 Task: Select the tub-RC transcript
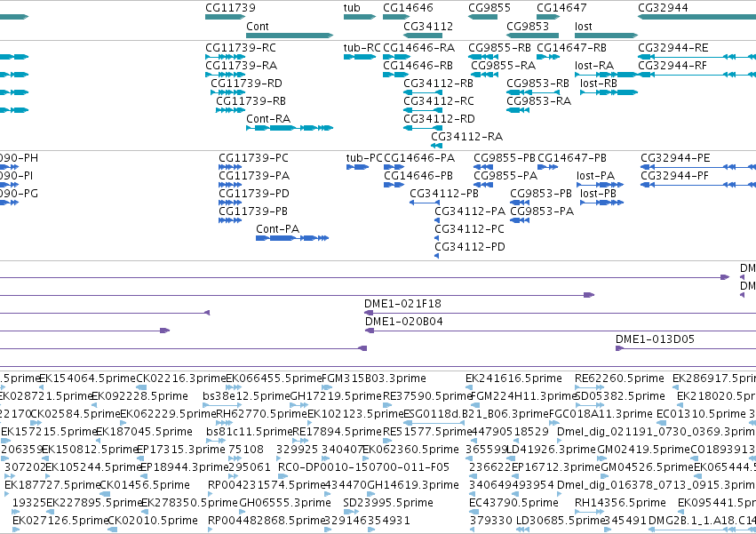(360, 57)
